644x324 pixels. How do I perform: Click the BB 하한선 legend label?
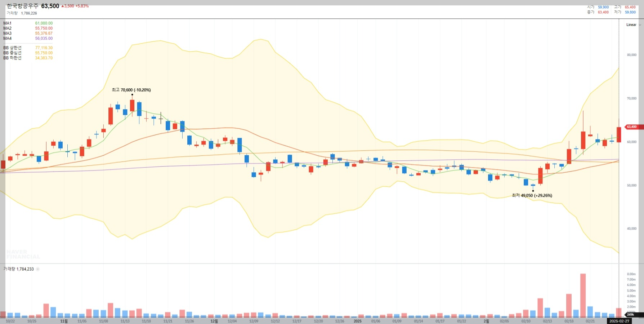click(12, 58)
